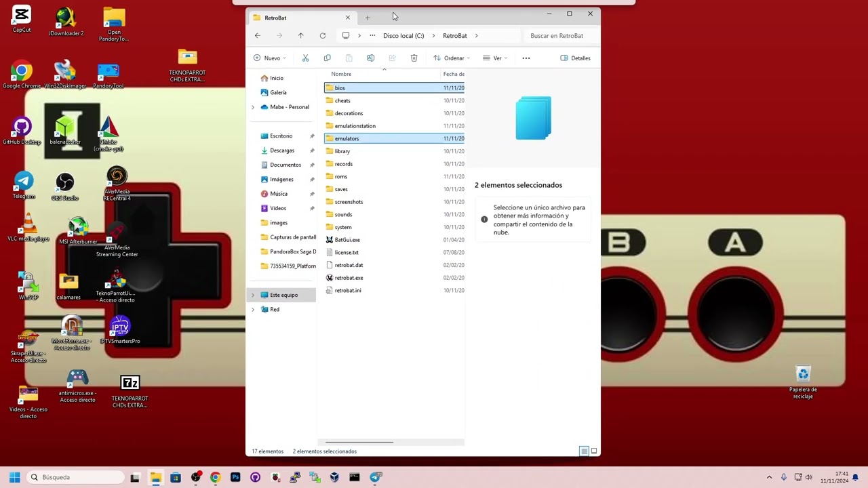
Task: Sort by the Fecha de column header
Action: tap(453, 74)
